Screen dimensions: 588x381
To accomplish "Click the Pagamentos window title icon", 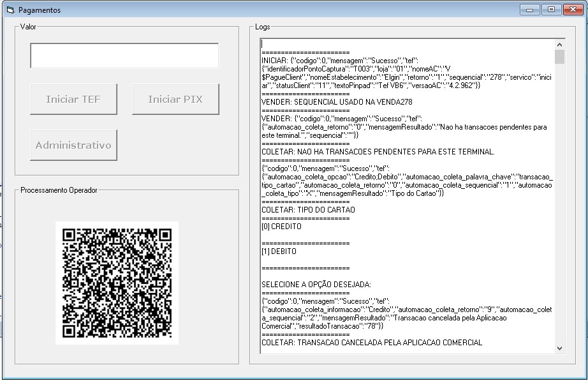I will 10,10.
